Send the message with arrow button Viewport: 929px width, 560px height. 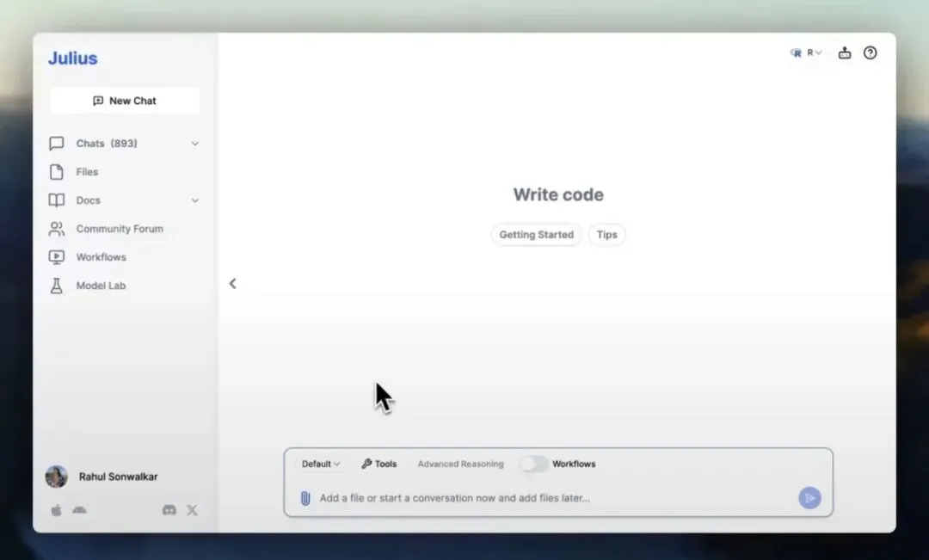(x=809, y=498)
